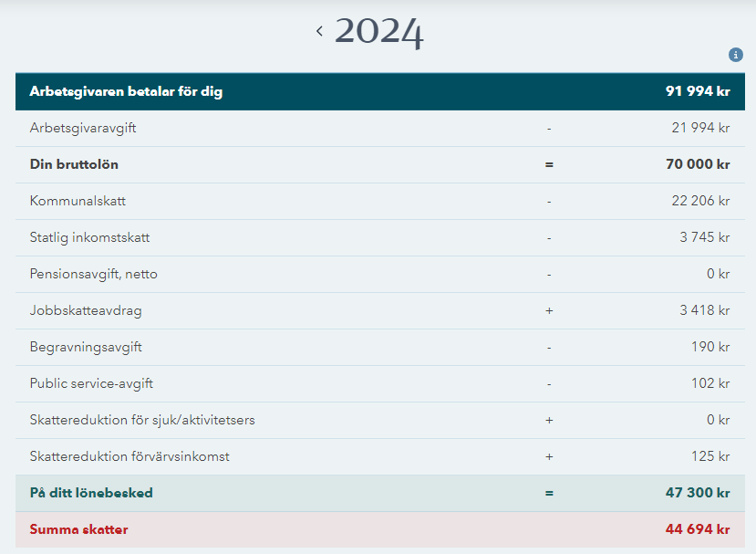This screenshot has height=554, width=756.
Task: Click the 91 994 kr total amount
Action: tap(698, 91)
